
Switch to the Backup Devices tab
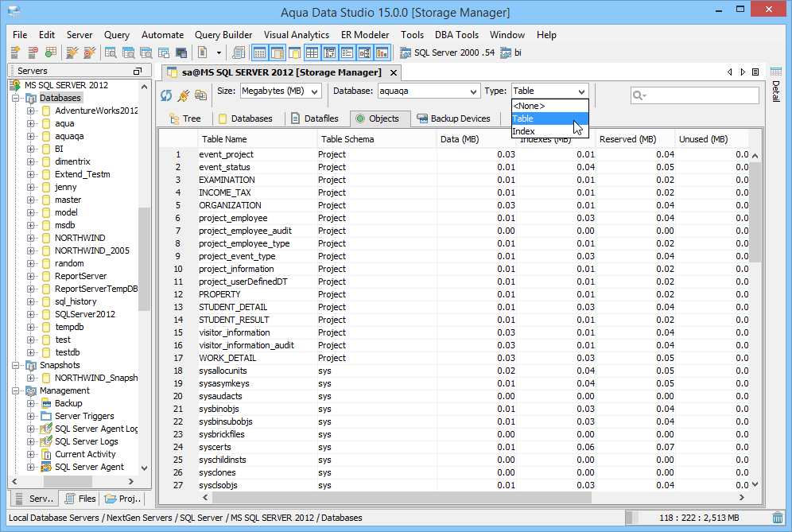pyautogui.click(x=453, y=118)
